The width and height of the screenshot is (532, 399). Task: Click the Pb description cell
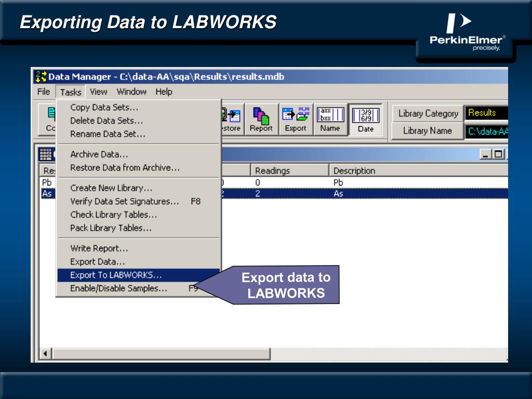click(x=338, y=182)
